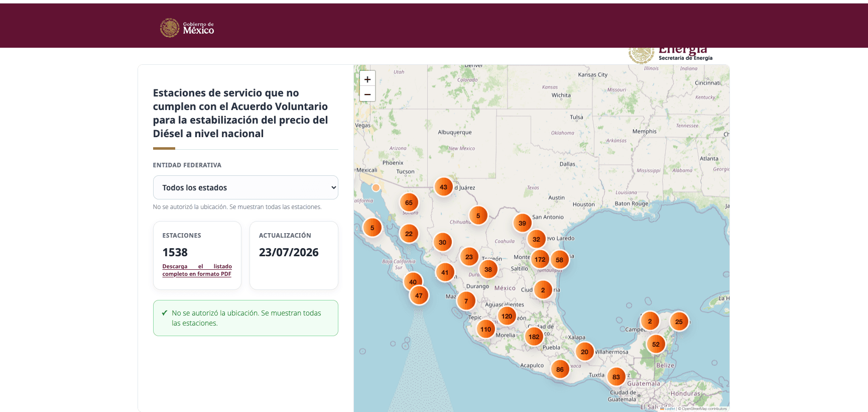Expand the 58 station cluster near Tamaulipas
The image size is (868, 412).
(559, 260)
